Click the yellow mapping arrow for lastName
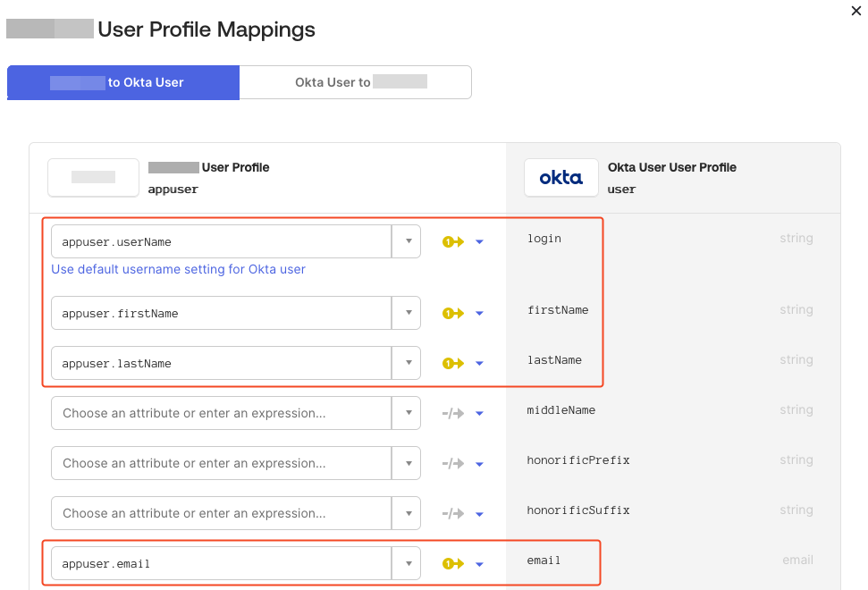The image size is (868, 590). [453, 364]
